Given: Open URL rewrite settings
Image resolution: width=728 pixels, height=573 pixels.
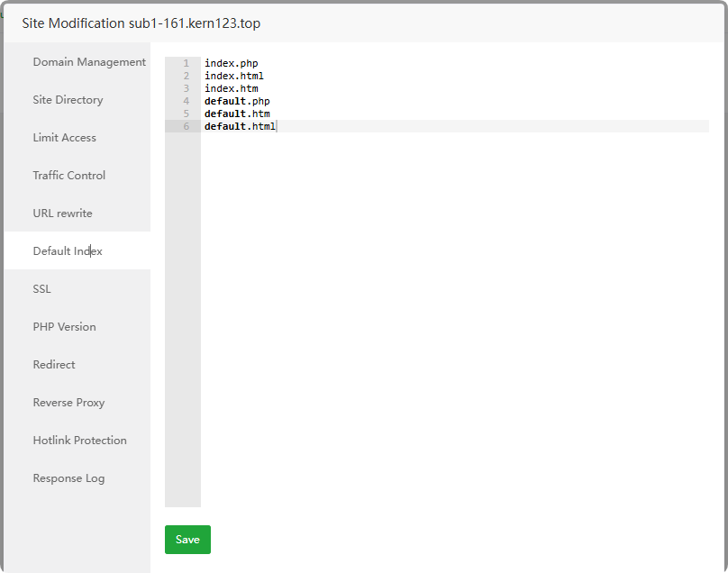Looking at the screenshot, I should pos(63,214).
